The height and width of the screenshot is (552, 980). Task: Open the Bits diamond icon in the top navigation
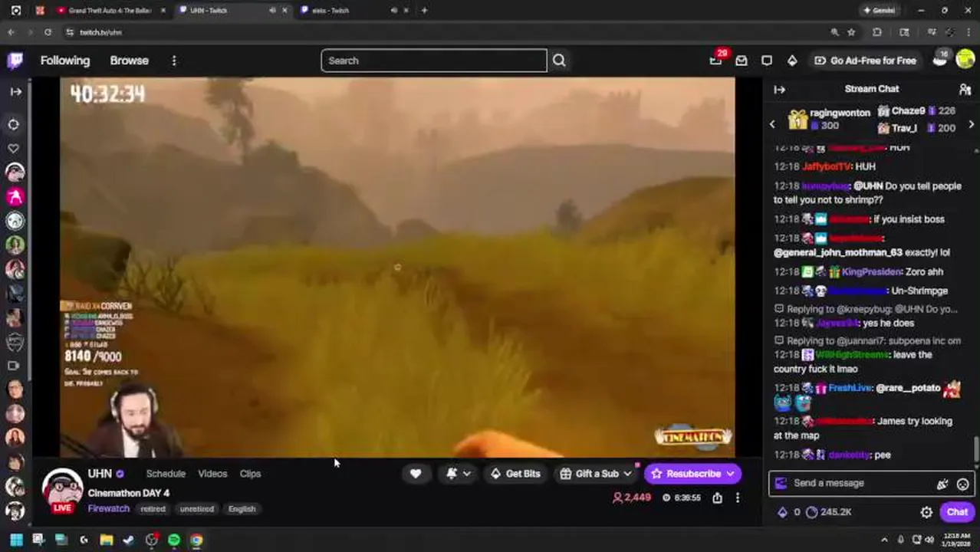point(792,61)
